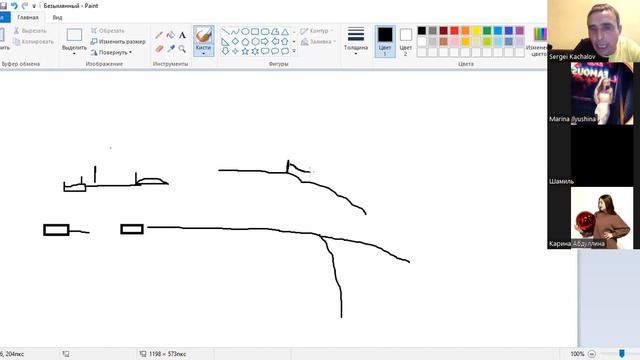This screenshot has height=360, width=640.
Task: Open the Выделить selection dropdown arrow
Action: 74,53
